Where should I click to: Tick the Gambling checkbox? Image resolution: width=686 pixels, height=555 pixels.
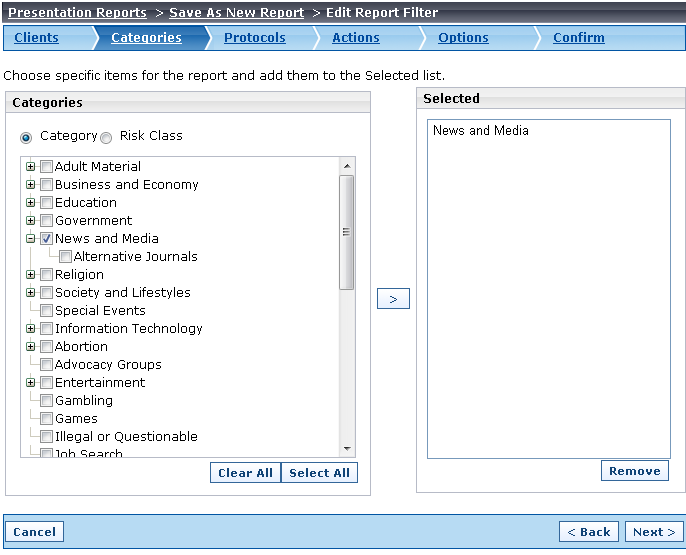[46, 401]
